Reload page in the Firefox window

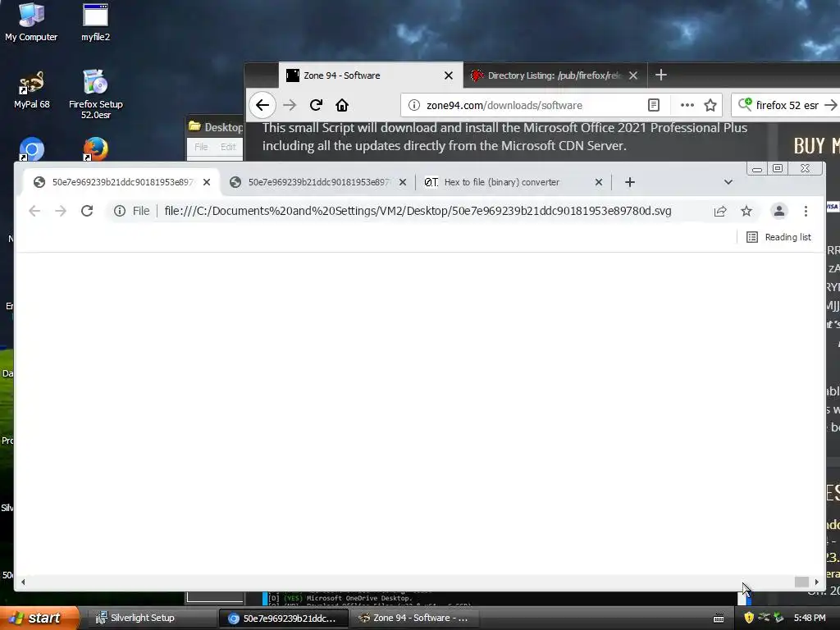tap(316, 105)
